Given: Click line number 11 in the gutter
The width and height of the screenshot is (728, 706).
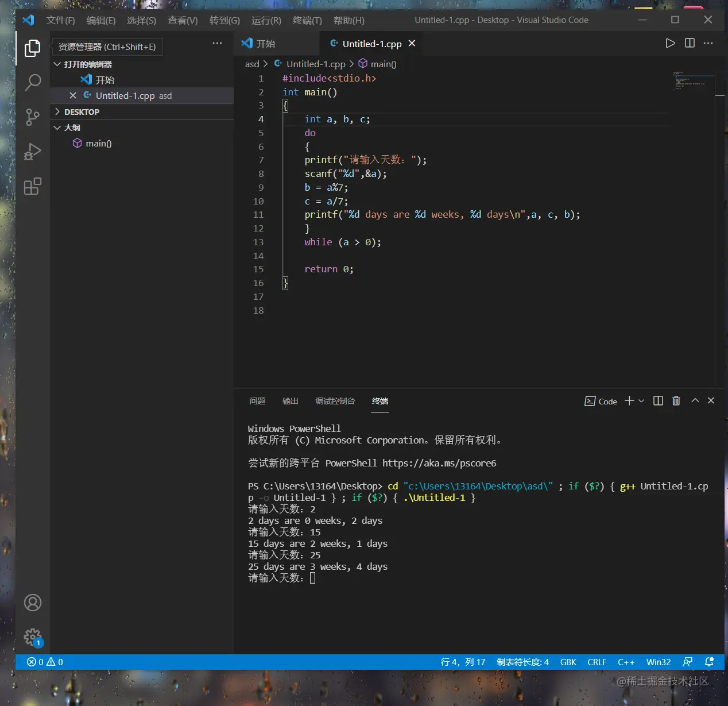Looking at the screenshot, I should coord(258,215).
